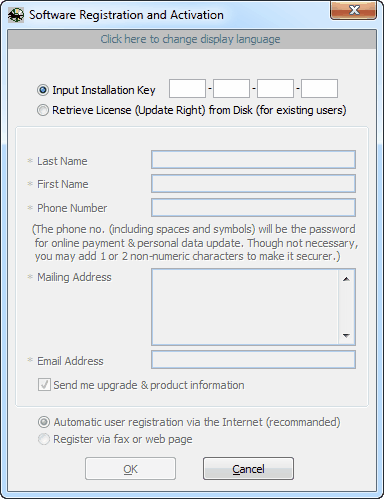
Task: Close the Software Registration dialog
Action: [354, 10]
